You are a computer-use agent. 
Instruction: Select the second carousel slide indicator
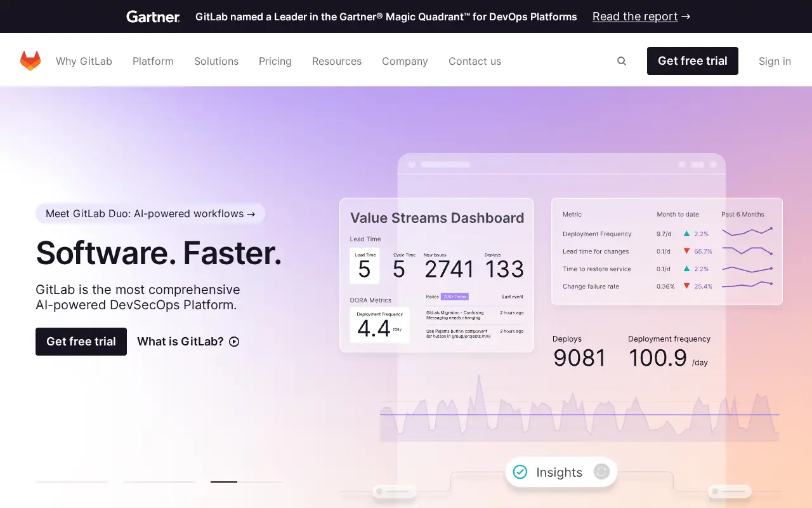coord(159,482)
